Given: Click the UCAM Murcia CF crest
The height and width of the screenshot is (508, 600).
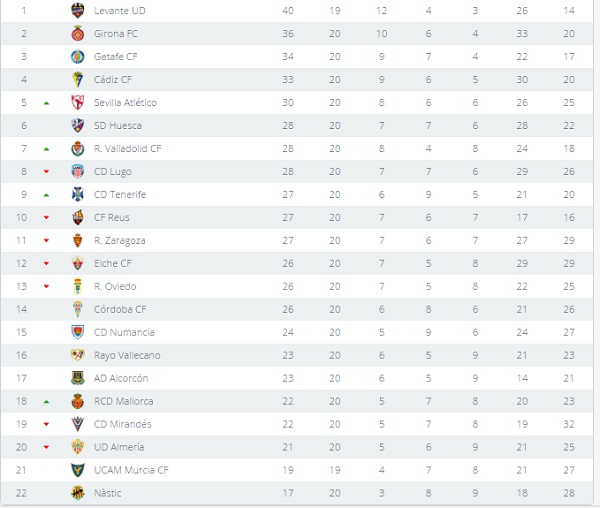Looking at the screenshot, I should click(x=78, y=470).
